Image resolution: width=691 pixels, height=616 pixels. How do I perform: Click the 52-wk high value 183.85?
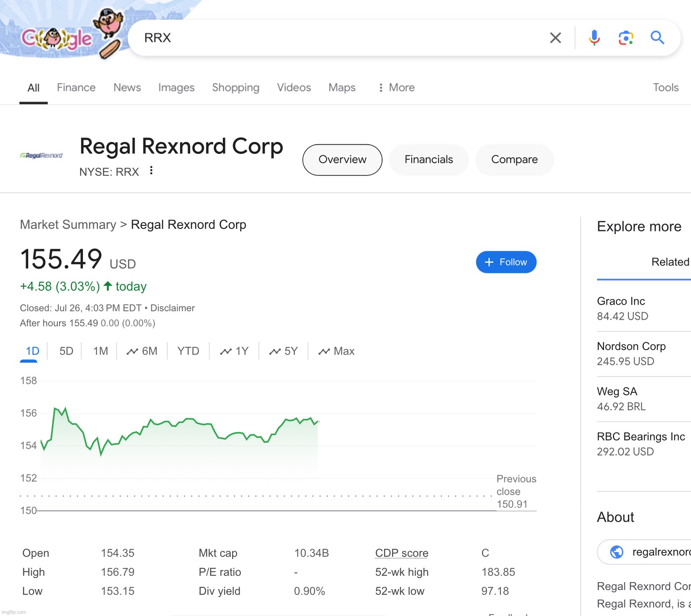point(498,572)
